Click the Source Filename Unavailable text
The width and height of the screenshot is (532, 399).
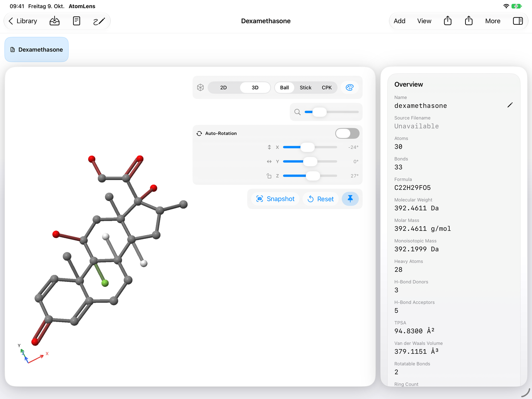click(x=416, y=126)
